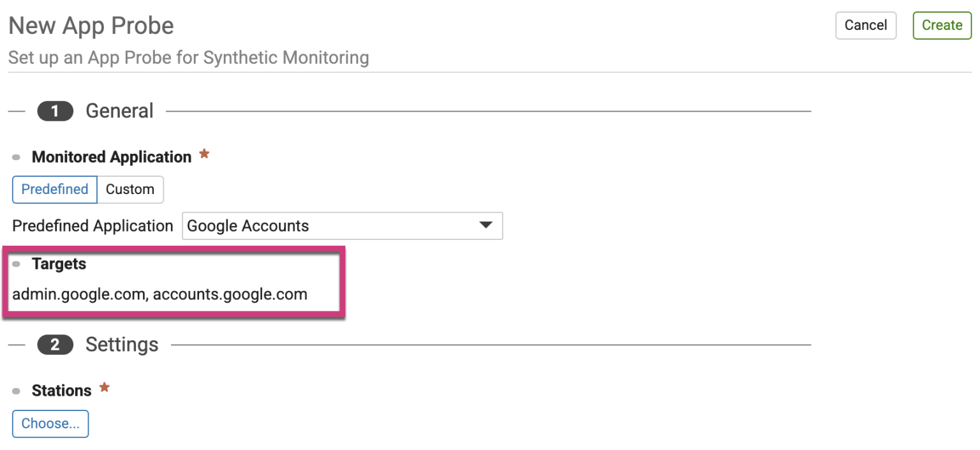Select the Predefined application option
Screen dimensions: 980x450
pyautogui.click(x=55, y=190)
